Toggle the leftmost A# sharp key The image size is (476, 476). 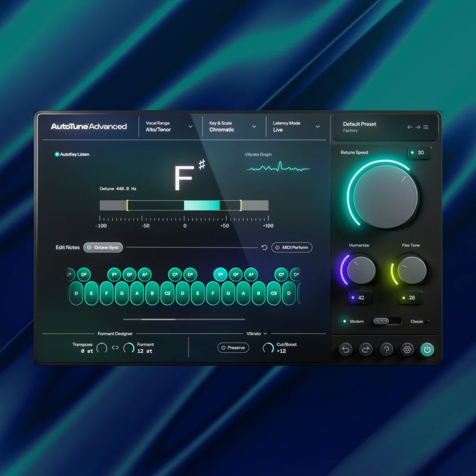[145, 274]
